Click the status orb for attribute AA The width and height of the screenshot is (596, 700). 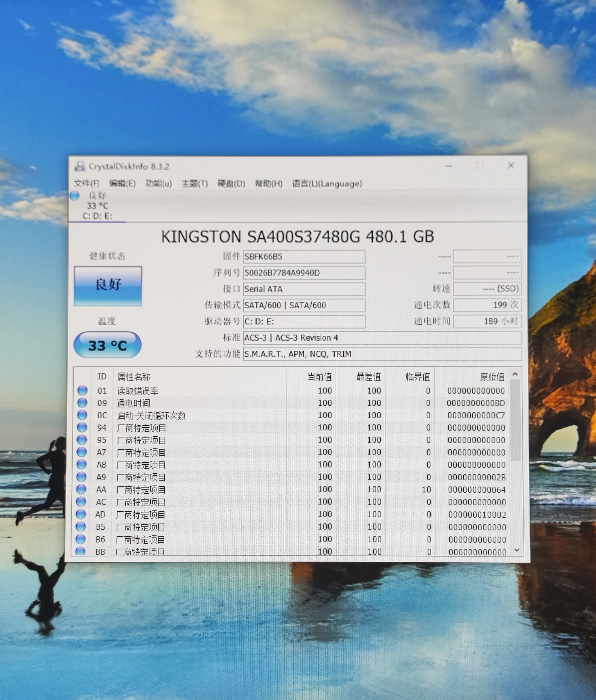click(x=81, y=489)
